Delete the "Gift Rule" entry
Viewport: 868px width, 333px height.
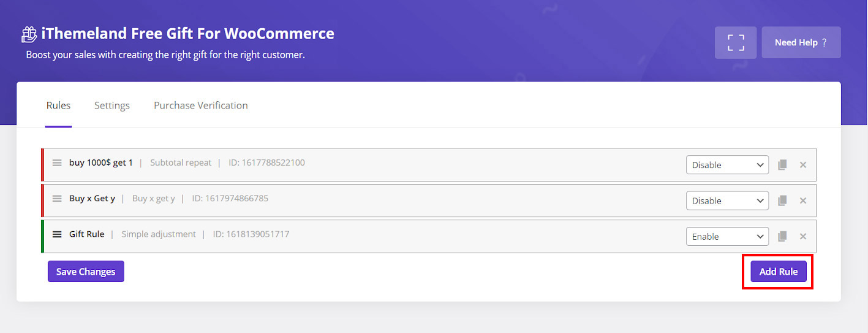click(803, 237)
